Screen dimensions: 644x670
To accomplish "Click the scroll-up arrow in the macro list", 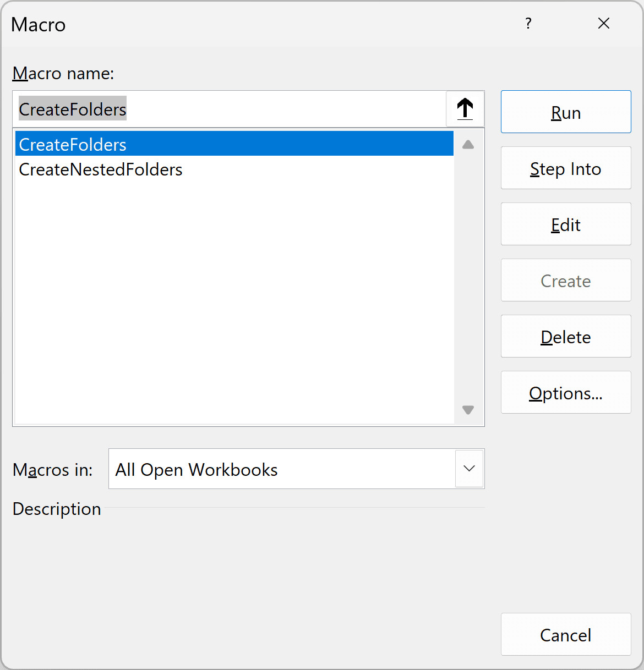I will pos(468,144).
